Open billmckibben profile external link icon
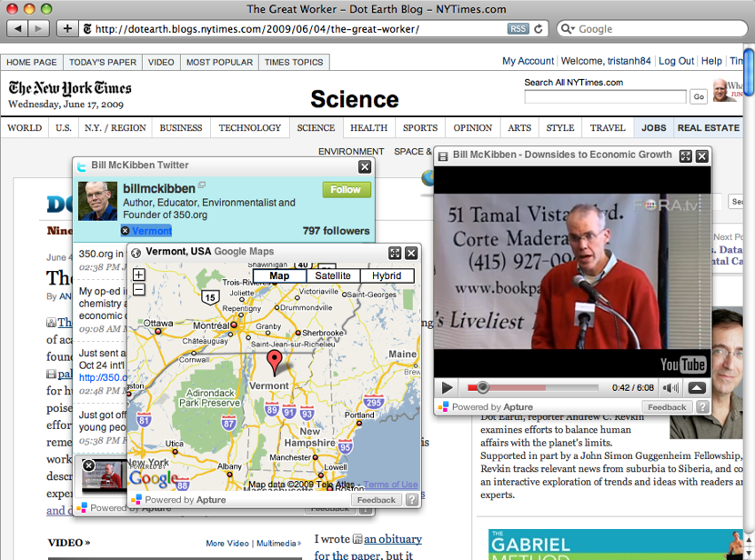The width and height of the screenshot is (755, 560). click(x=202, y=185)
